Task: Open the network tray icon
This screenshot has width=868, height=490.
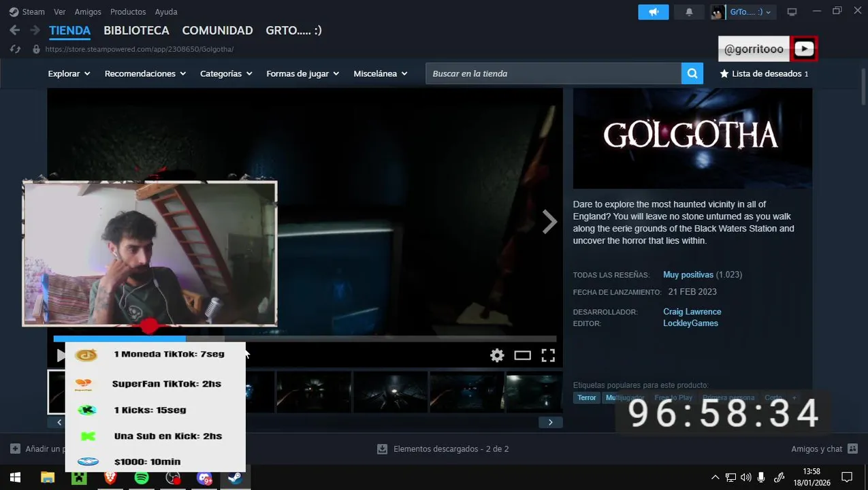Action: (x=730, y=478)
